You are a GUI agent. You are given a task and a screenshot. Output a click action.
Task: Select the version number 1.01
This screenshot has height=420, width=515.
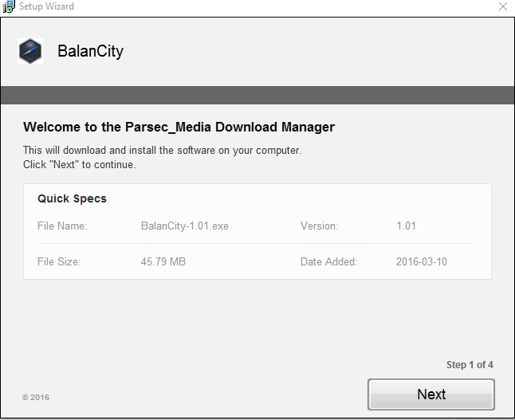click(406, 226)
